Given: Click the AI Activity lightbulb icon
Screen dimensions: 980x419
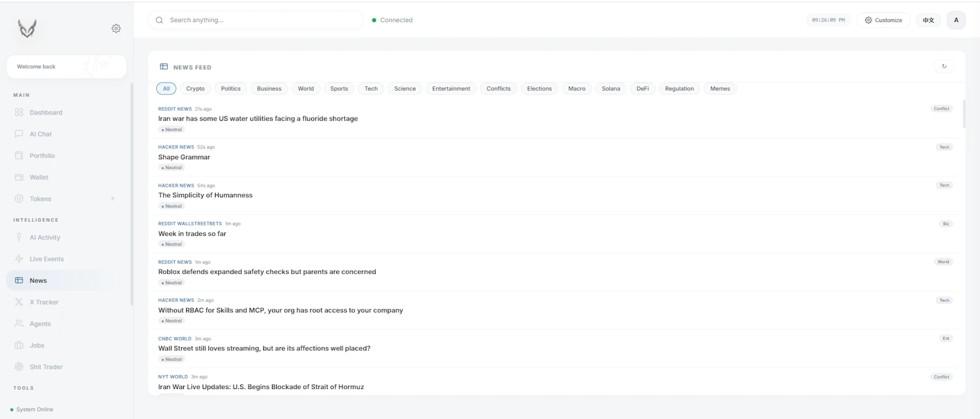Looking at the screenshot, I should click(x=19, y=238).
